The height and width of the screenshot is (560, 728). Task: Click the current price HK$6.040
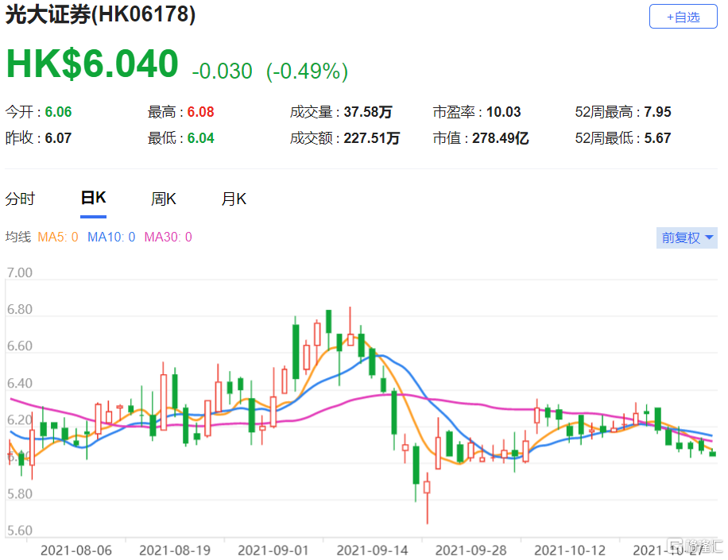pyautogui.click(x=92, y=64)
